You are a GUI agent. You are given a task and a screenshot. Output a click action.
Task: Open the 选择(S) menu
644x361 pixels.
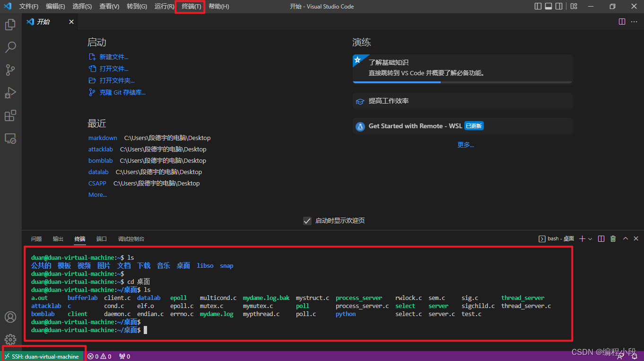tap(82, 6)
